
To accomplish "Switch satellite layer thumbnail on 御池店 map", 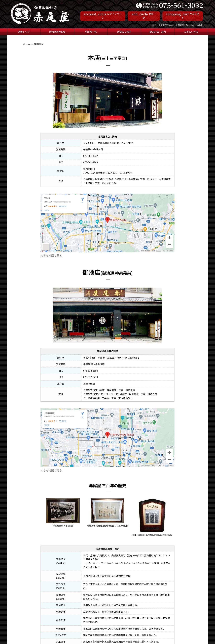I will (46, 461).
